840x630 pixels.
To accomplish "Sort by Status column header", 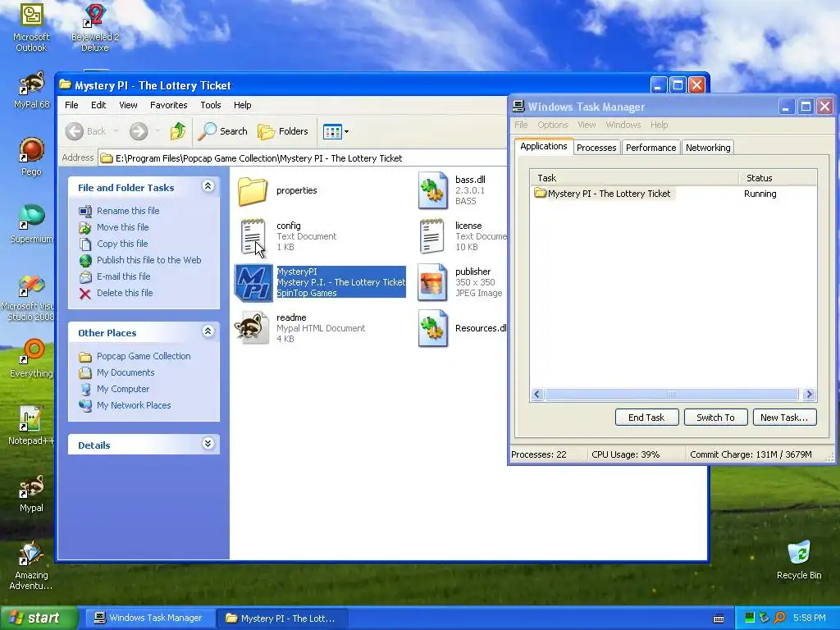I will (778, 178).
